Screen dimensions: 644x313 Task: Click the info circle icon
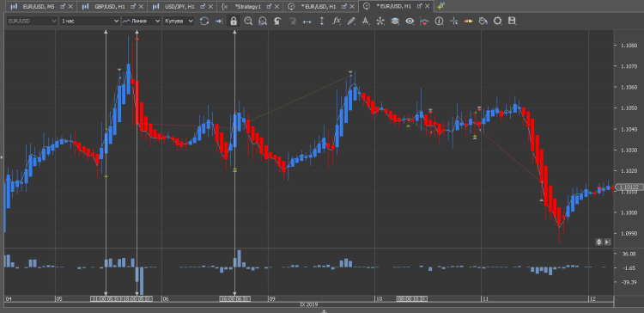[439, 21]
